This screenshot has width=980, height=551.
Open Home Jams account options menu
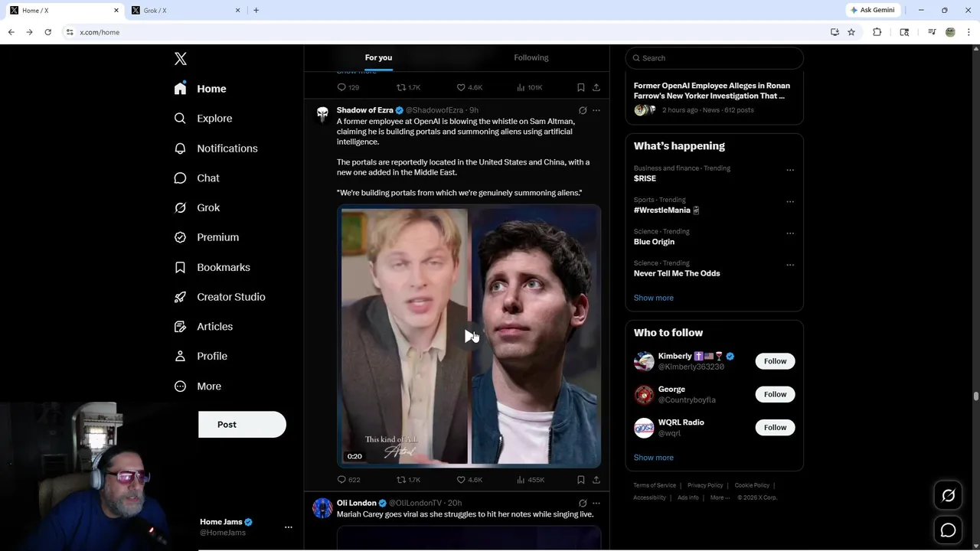(x=288, y=527)
